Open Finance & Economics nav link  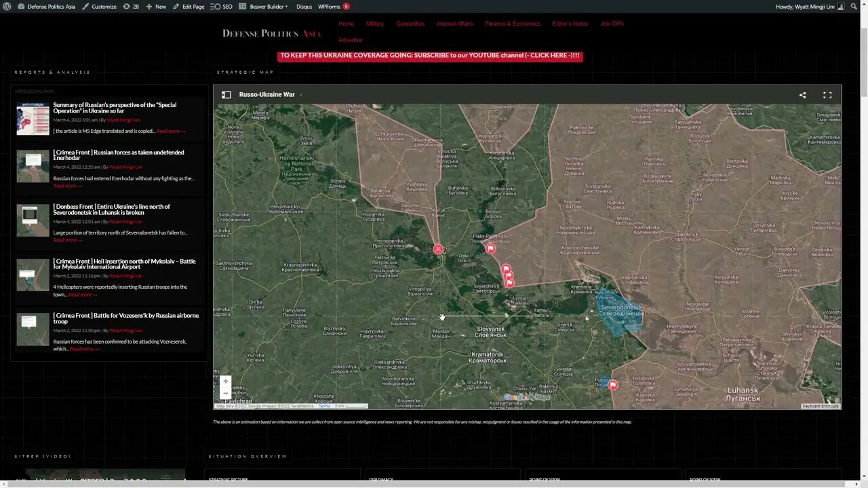click(x=513, y=24)
